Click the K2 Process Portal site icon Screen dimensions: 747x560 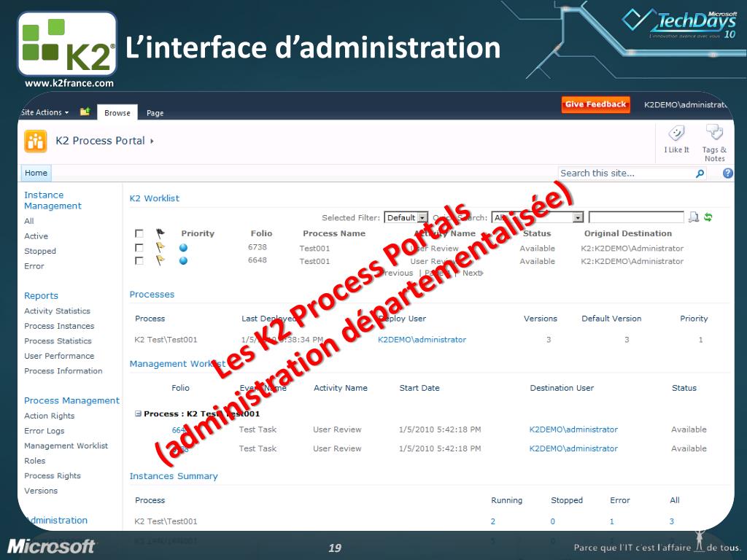pyautogui.click(x=36, y=141)
